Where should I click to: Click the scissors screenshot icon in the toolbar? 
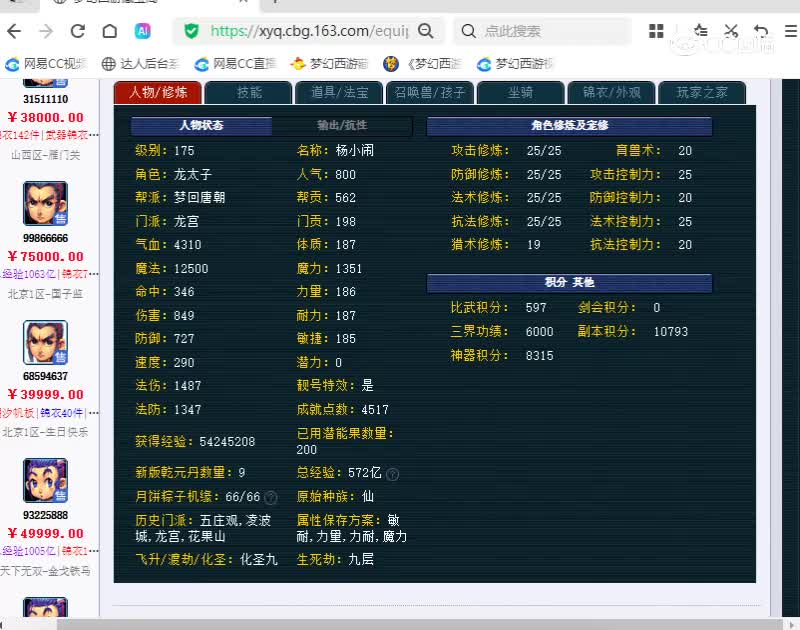[731, 31]
